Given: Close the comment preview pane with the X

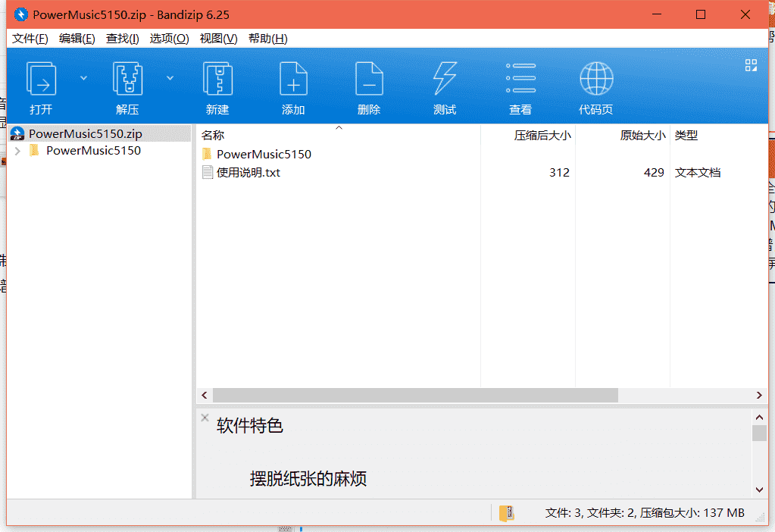Looking at the screenshot, I should 205,418.
